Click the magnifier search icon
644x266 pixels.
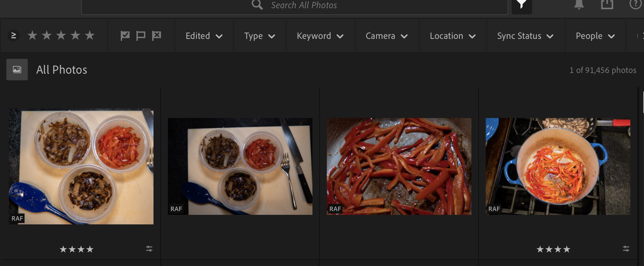257,4
